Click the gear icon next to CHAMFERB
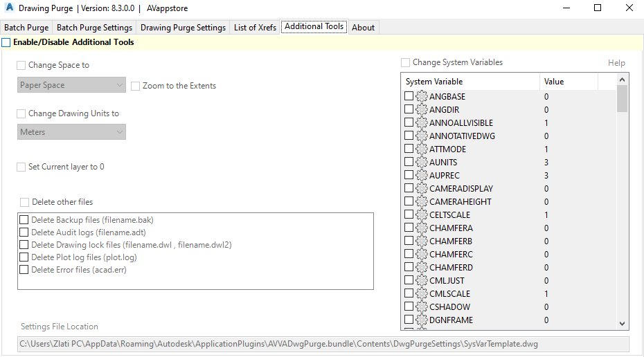The width and height of the screenshot is (644, 357). 422,241
